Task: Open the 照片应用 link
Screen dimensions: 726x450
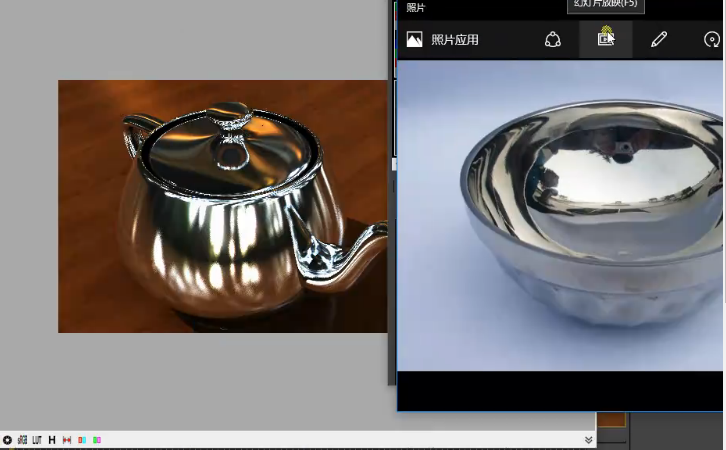Action: coord(455,40)
